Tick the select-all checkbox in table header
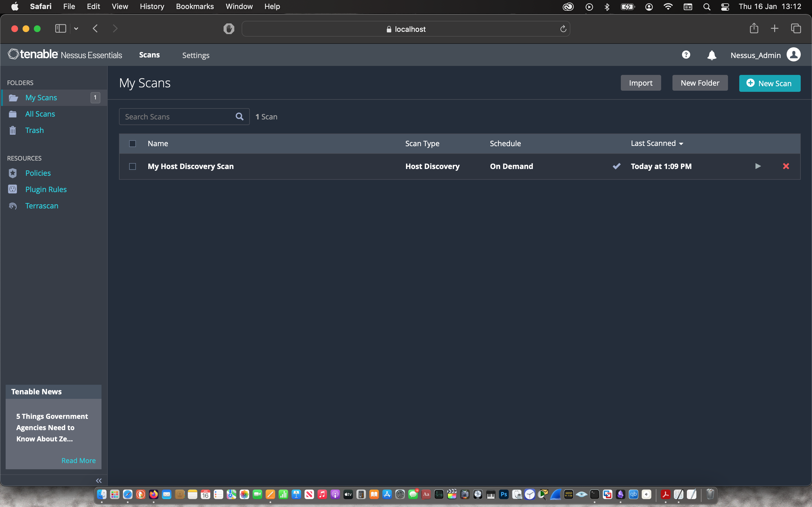 (x=133, y=144)
